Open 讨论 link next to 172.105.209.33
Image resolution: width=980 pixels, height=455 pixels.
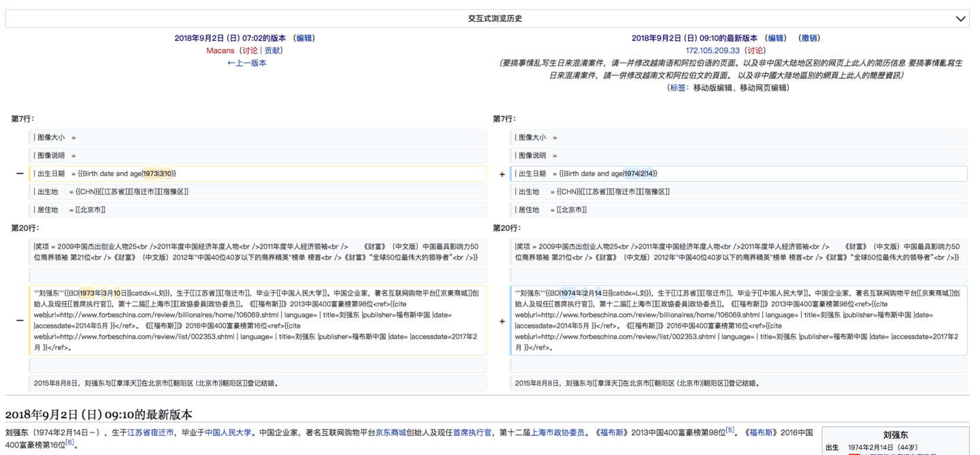coord(754,50)
